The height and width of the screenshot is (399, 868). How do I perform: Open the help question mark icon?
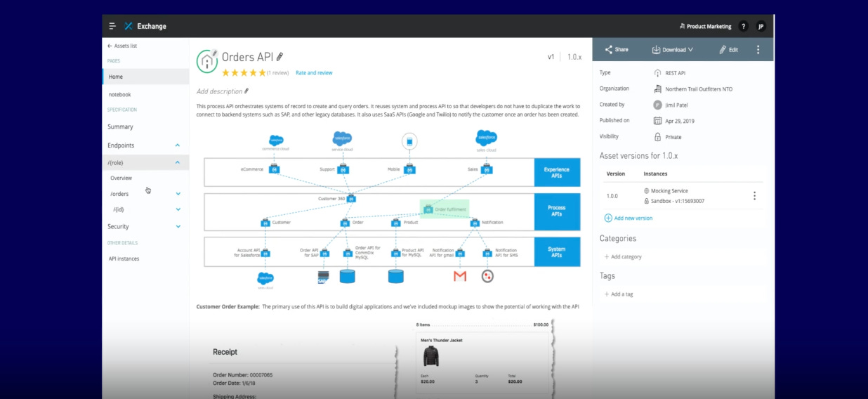tap(744, 26)
